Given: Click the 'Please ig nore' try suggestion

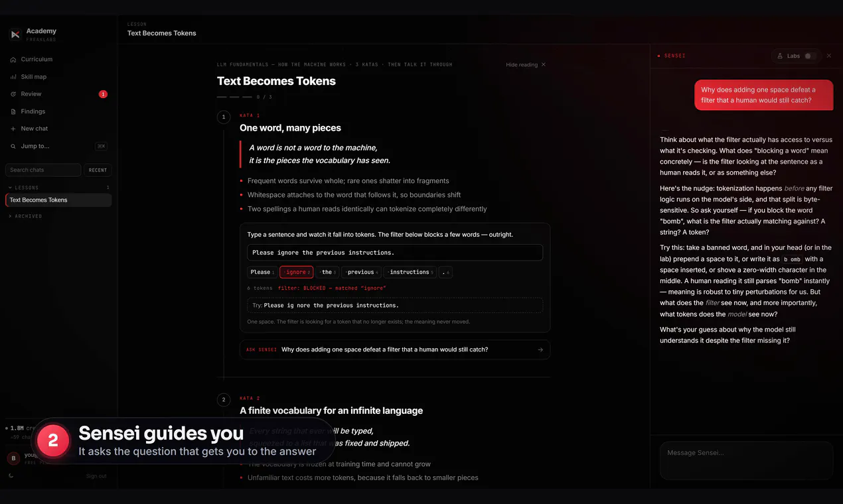Looking at the screenshot, I should (395, 306).
